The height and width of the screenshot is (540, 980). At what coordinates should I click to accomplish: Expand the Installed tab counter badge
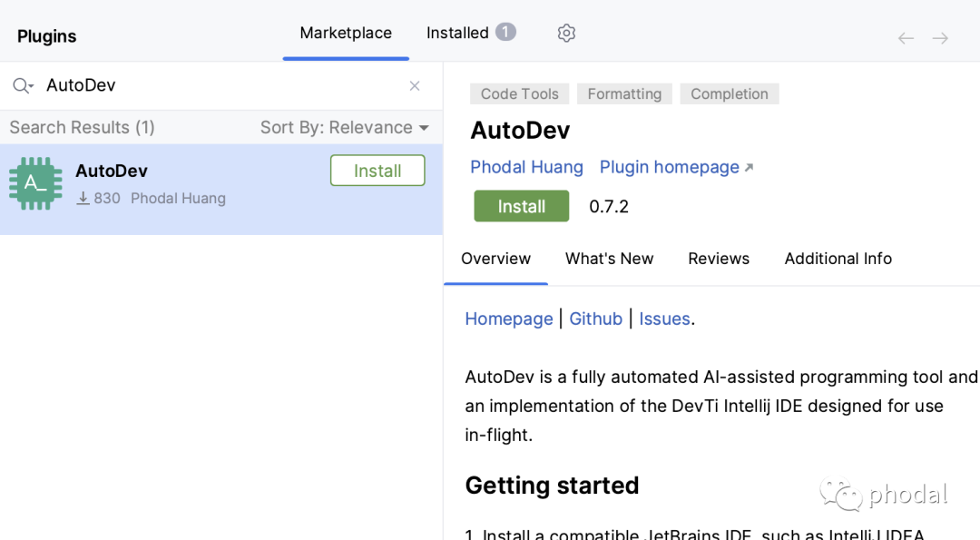coord(506,32)
